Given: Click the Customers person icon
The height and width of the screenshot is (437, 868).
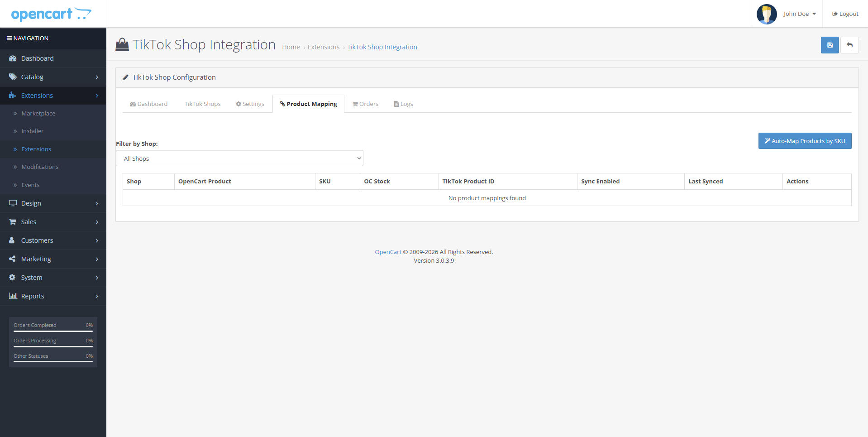Looking at the screenshot, I should coord(12,240).
